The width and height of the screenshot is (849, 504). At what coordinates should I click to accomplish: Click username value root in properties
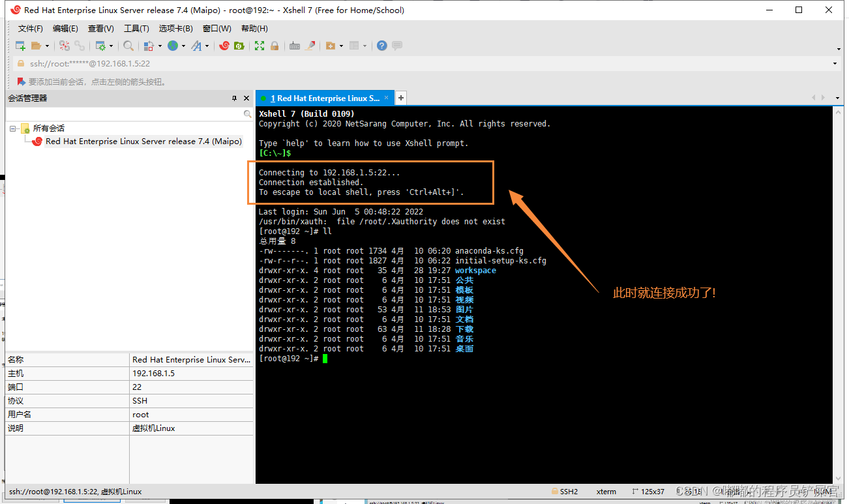[x=141, y=415]
